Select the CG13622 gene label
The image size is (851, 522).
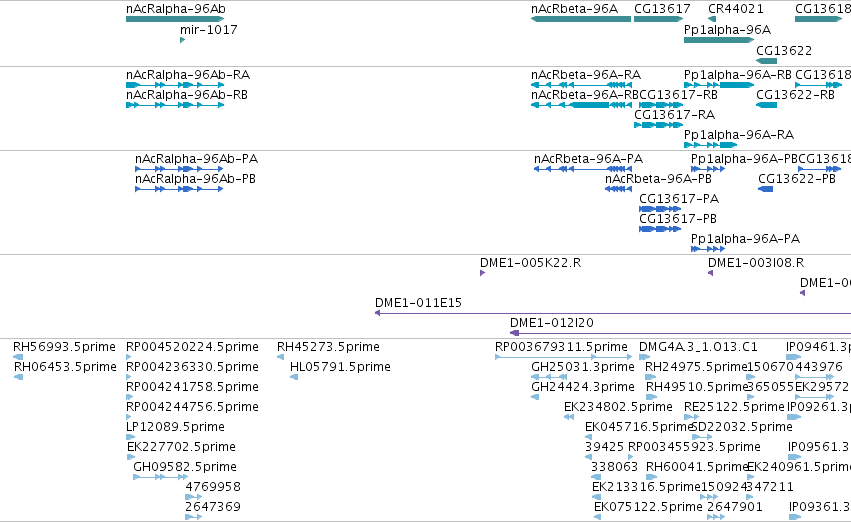[x=784, y=51]
